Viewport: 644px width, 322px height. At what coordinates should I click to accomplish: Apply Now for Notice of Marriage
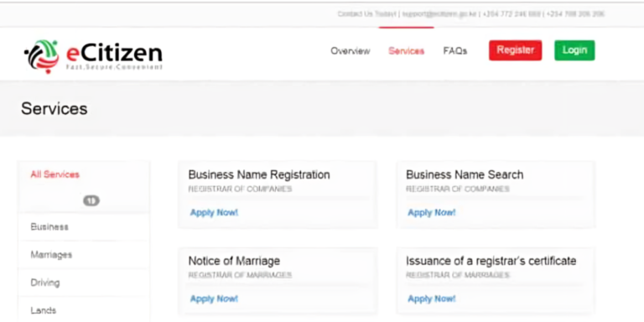pos(214,299)
